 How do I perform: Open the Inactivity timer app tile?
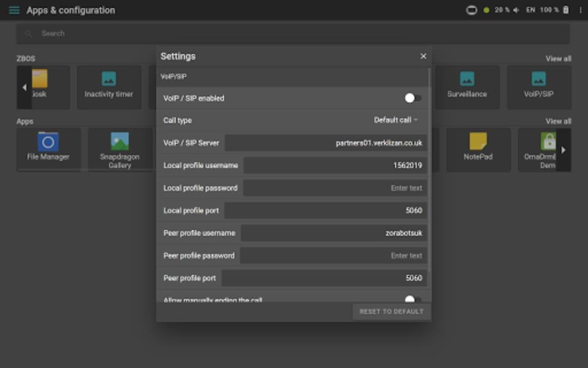[x=109, y=87]
